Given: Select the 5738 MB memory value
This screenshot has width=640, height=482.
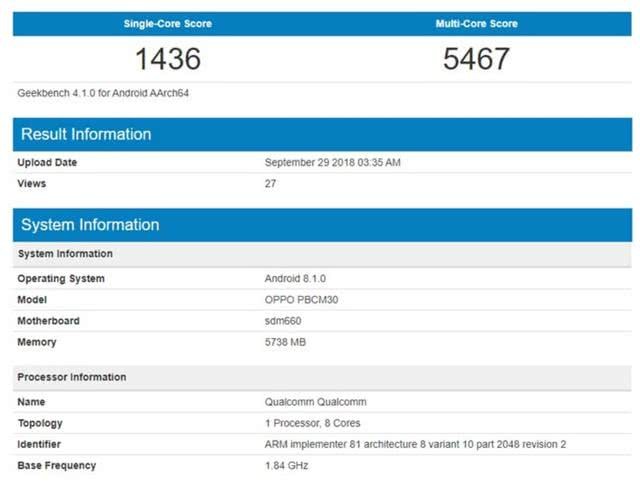Looking at the screenshot, I should [285, 342].
